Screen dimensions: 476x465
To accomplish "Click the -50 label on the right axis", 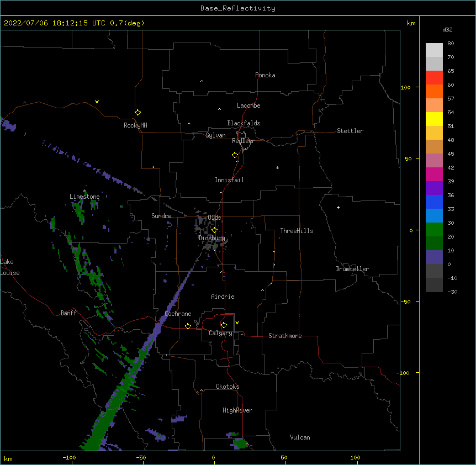I will [x=405, y=302].
